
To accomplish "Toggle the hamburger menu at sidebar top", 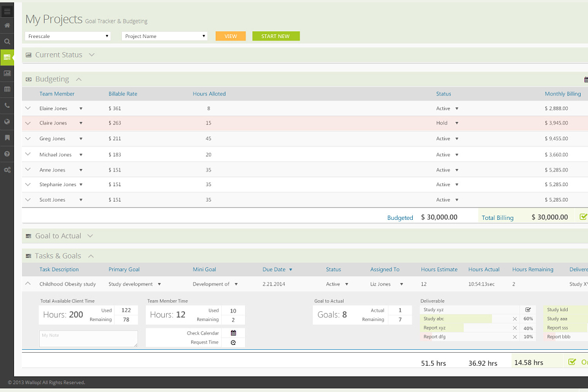I will coord(7,11).
